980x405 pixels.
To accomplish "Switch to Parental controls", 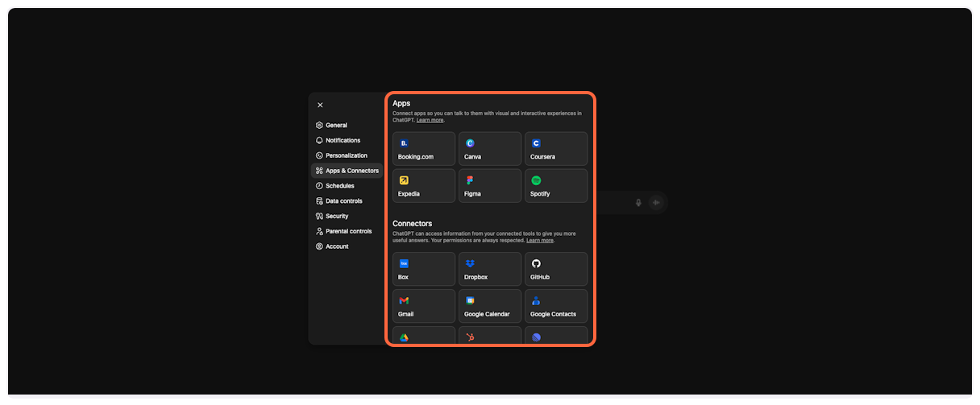I will point(347,231).
